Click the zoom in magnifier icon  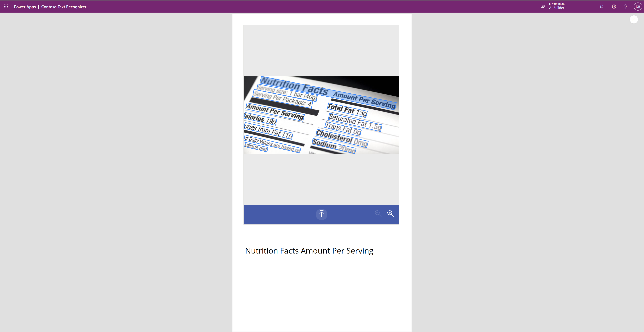[390, 213]
